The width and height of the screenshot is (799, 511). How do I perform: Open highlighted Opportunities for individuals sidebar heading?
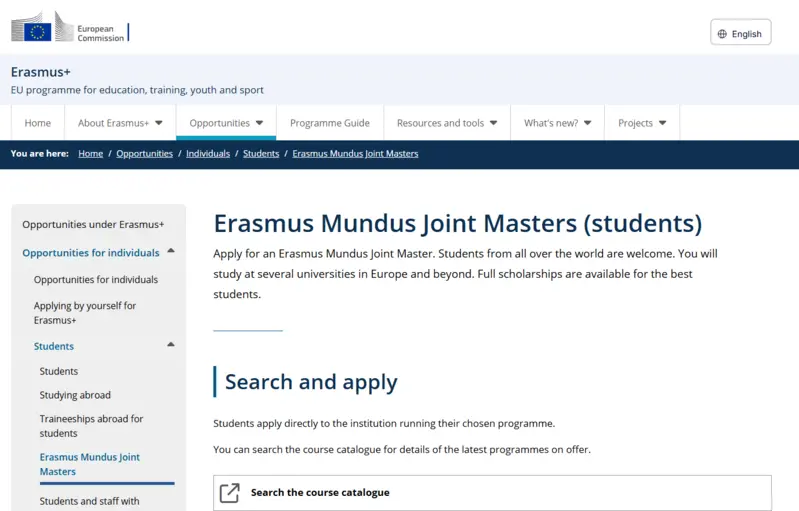[91, 253]
